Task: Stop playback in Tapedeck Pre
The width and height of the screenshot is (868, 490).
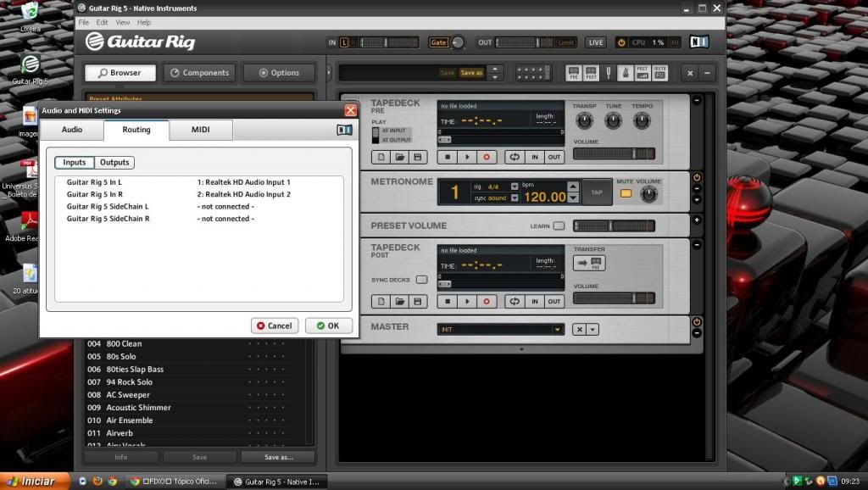Action: point(448,157)
